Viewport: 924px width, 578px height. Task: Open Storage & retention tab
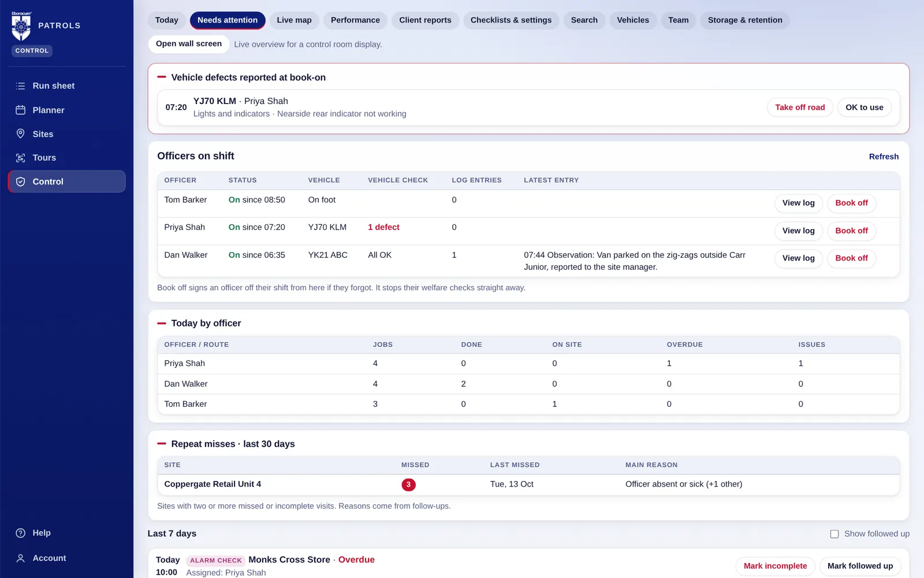tap(745, 20)
